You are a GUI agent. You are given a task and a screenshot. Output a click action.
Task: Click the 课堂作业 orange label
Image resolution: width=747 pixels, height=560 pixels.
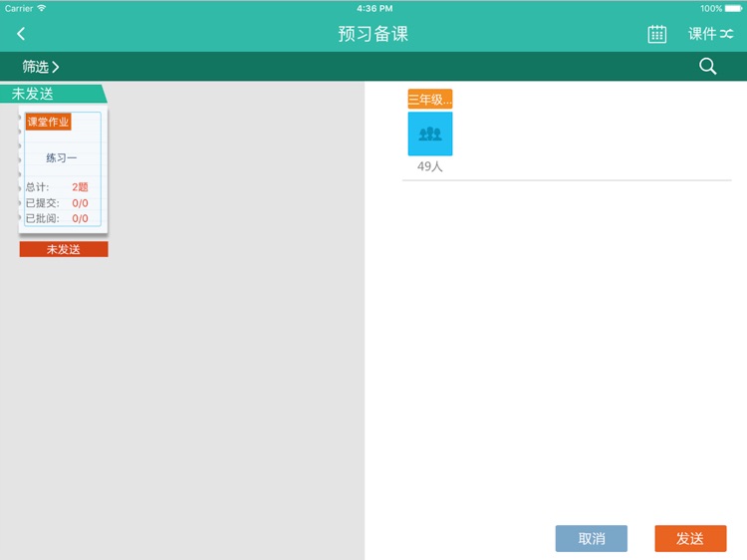click(x=48, y=122)
